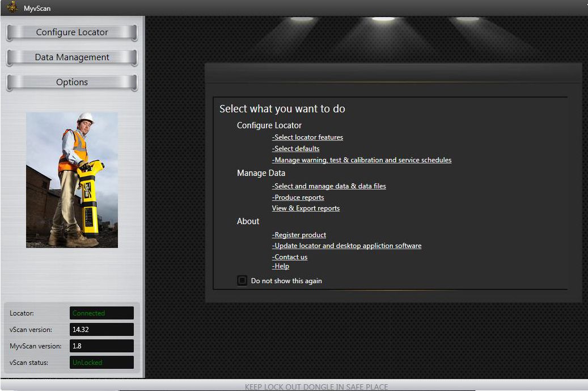Click the MyvScan title text
Screen dimensions: 588x391
pos(37,9)
